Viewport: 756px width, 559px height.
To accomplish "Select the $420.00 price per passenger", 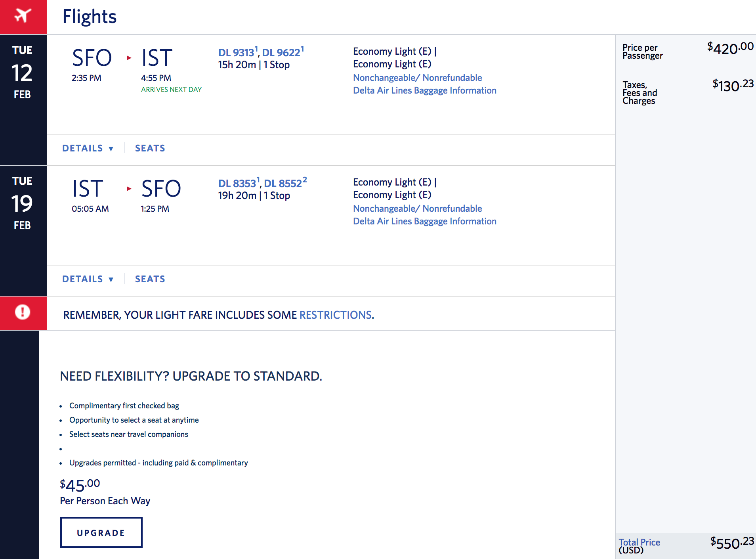I will 730,48.
